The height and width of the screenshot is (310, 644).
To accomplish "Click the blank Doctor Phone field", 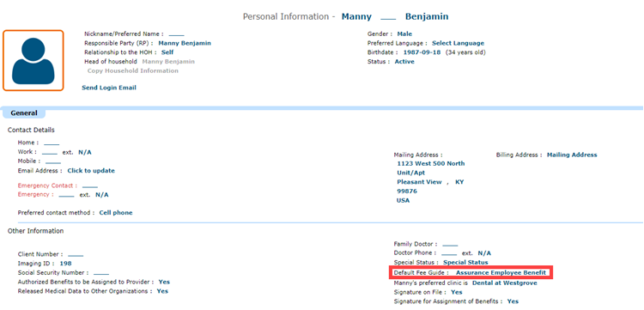I will (449, 253).
